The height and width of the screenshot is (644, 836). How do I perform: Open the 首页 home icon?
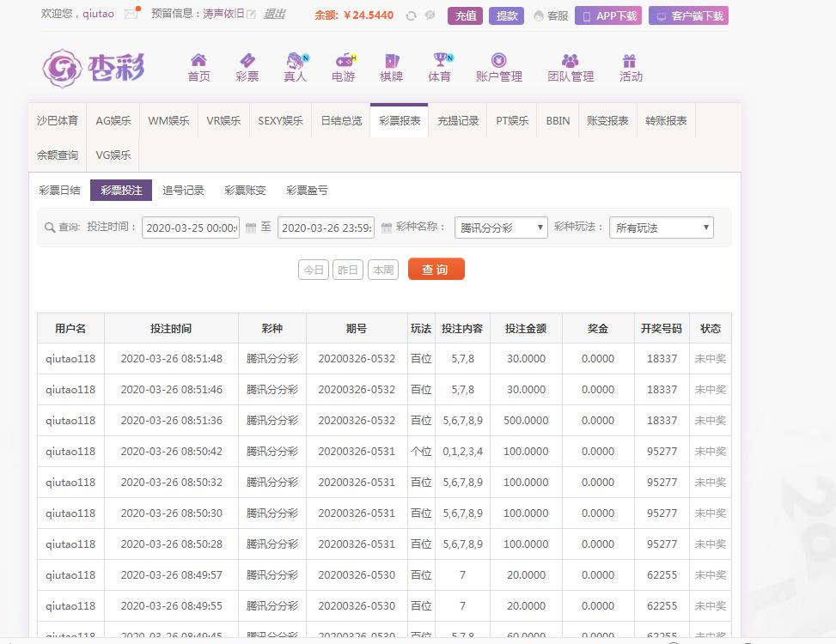click(198, 61)
